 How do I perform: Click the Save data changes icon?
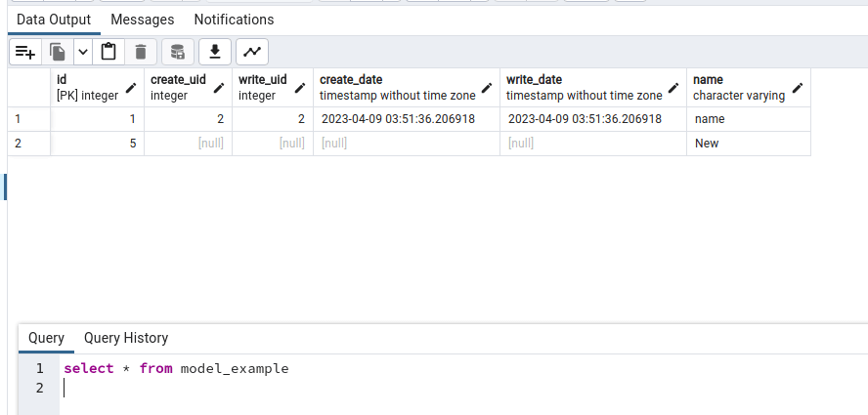(x=178, y=52)
